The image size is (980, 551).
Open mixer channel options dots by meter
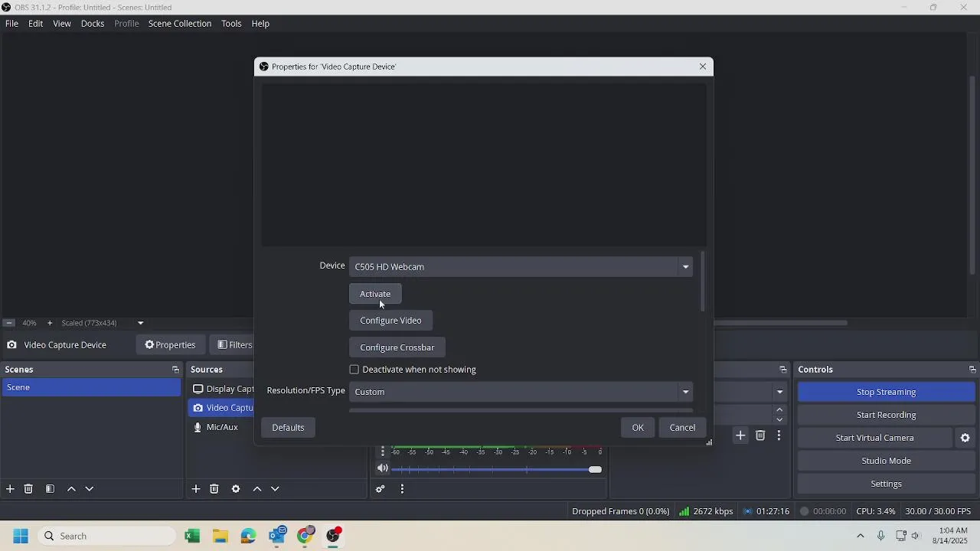[383, 452]
